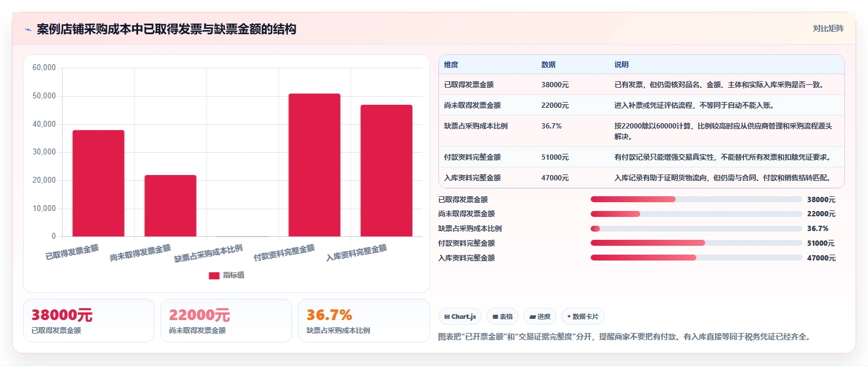
Task: Click the 36.7% table cell
Action: (x=551, y=126)
